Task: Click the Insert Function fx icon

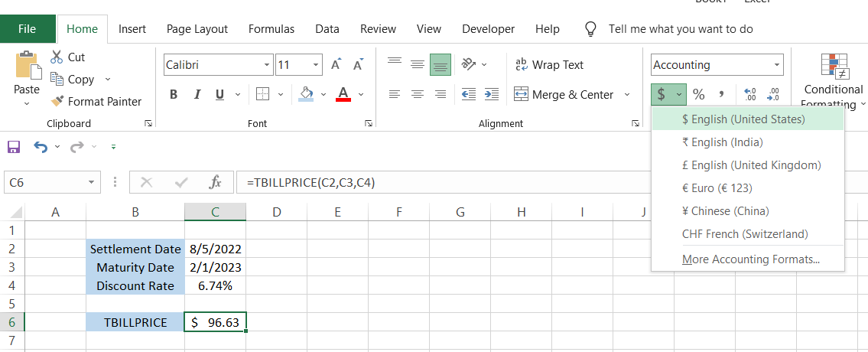Action: (216, 183)
